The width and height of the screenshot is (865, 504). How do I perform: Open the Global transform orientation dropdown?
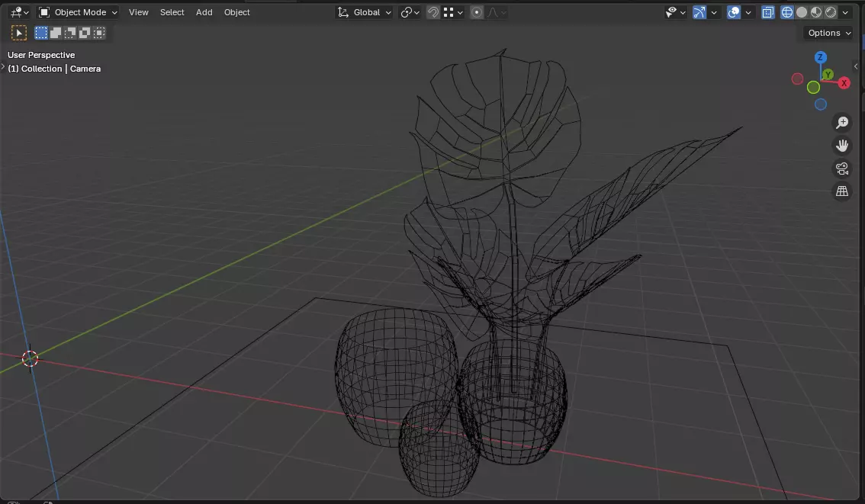364,12
